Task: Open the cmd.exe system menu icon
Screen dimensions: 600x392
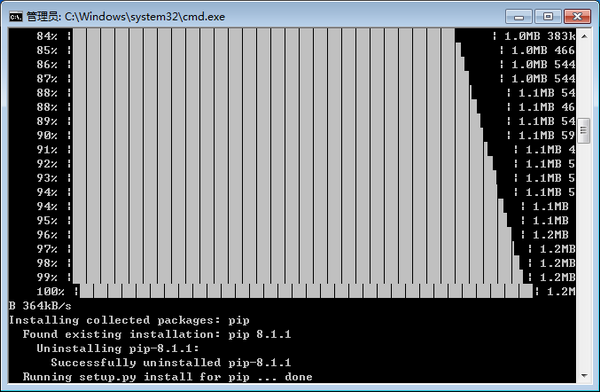Action: click(16, 16)
